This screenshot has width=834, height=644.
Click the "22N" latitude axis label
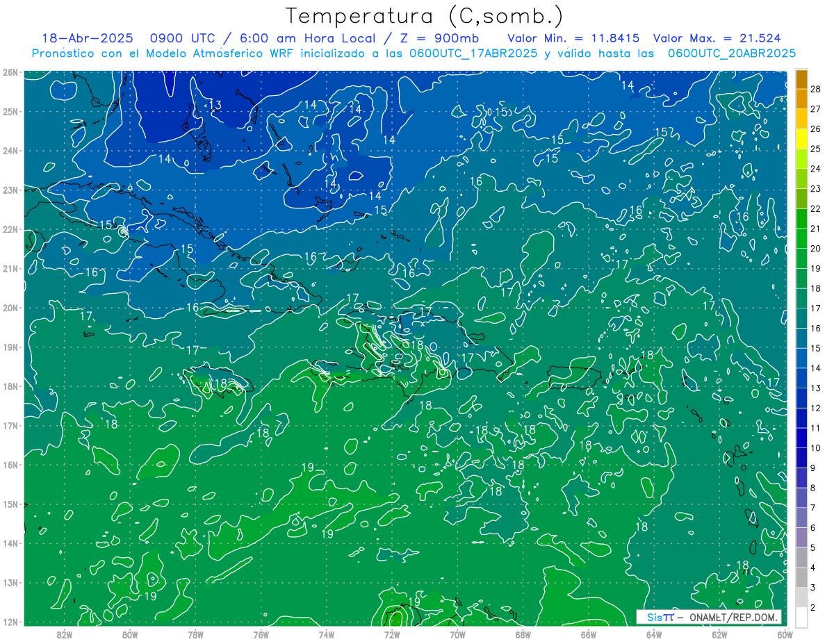coord(10,229)
